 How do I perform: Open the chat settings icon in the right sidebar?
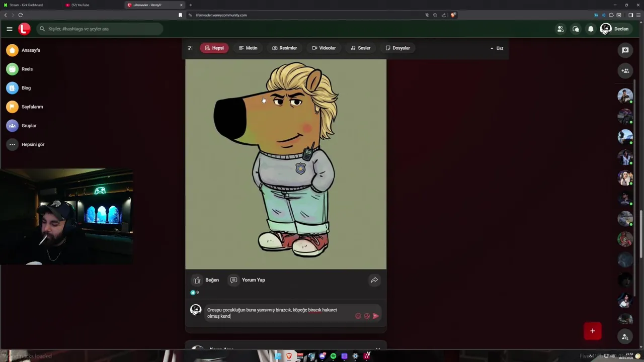click(x=625, y=50)
